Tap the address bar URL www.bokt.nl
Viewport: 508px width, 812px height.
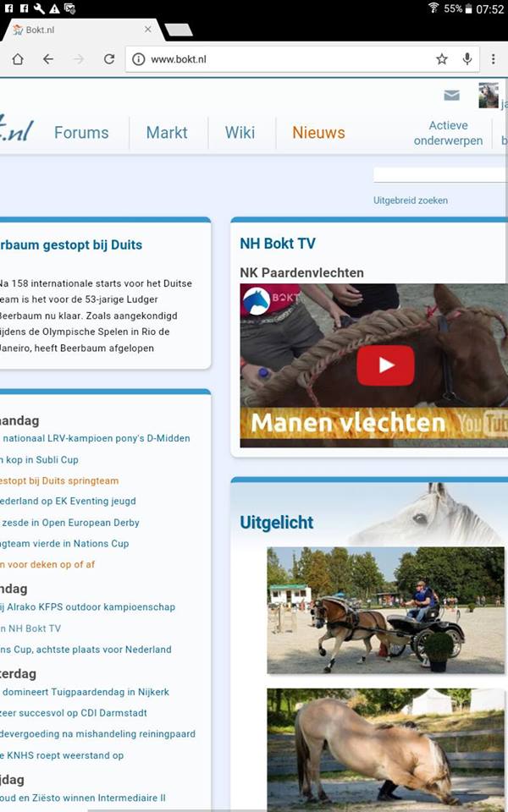pyautogui.click(x=179, y=59)
